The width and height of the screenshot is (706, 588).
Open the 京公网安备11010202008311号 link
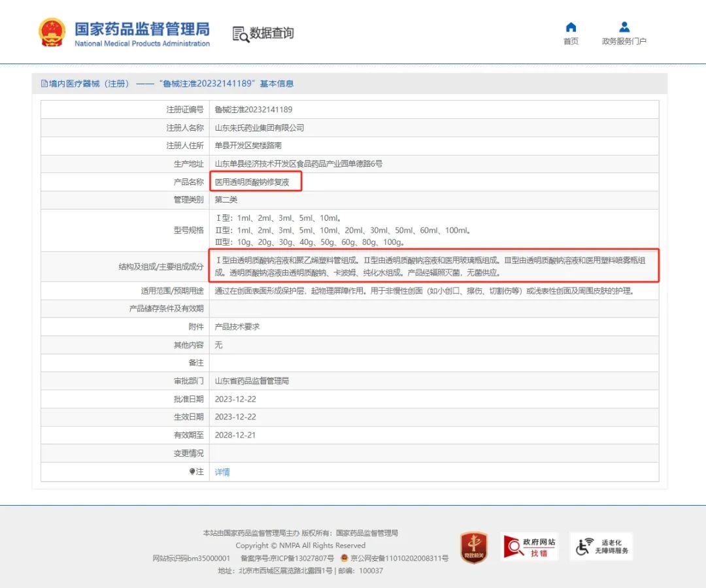pos(399,559)
